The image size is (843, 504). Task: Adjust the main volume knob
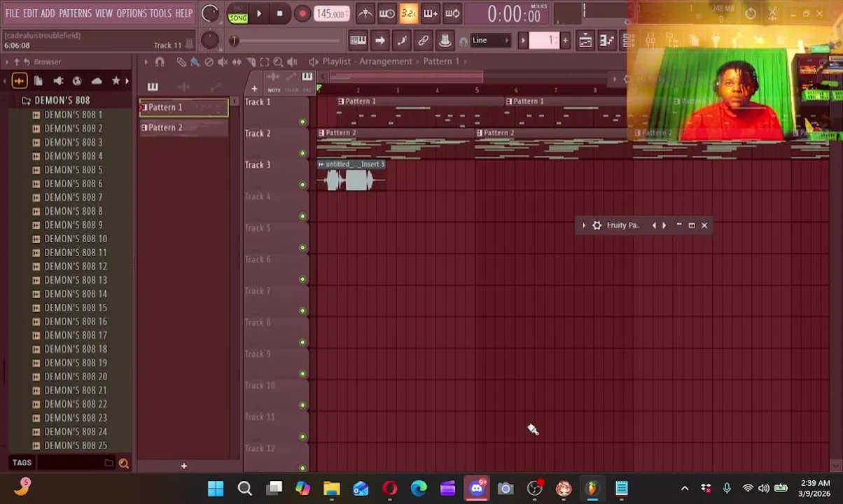(x=209, y=13)
